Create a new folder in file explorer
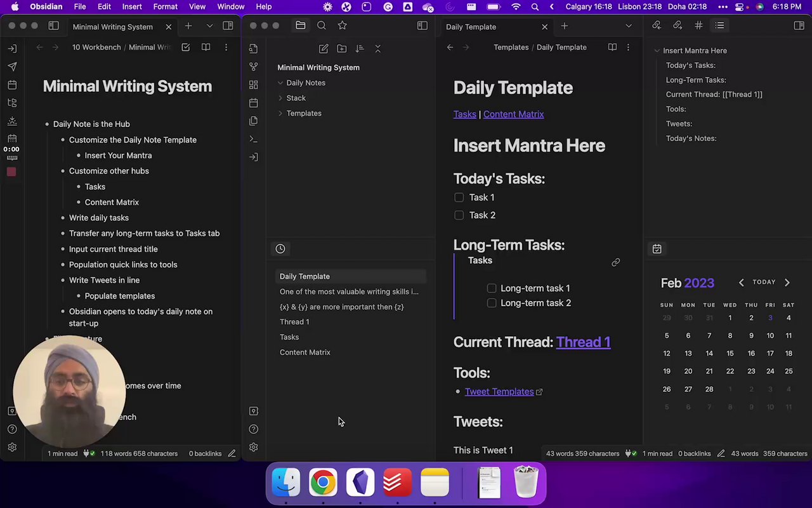Screen dimensions: 812x508 (342, 48)
